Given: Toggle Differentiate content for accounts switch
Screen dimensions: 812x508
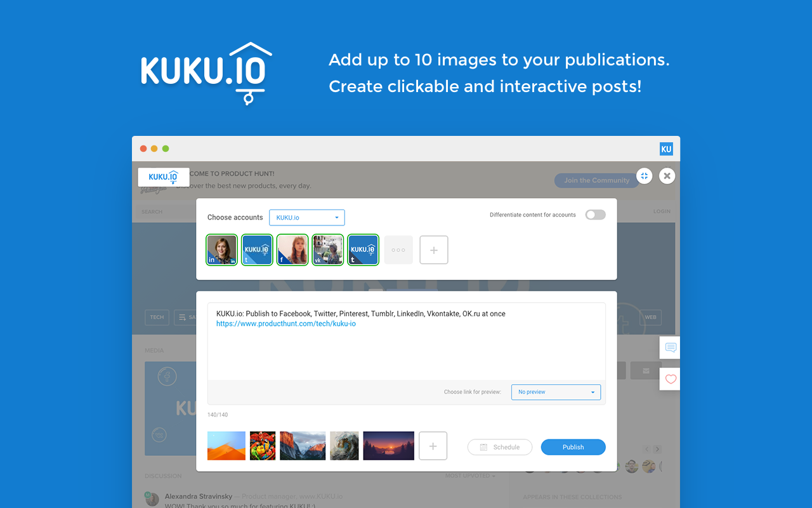Looking at the screenshot, I should pyautogui.click(x=595, y=215).
